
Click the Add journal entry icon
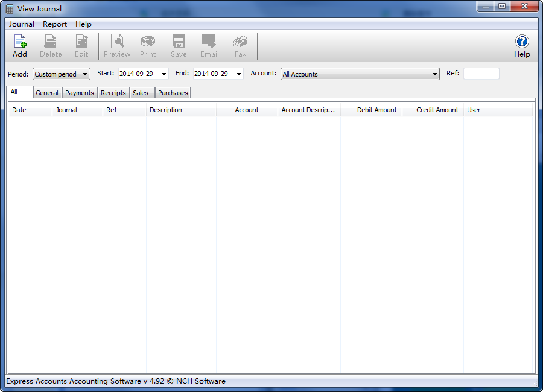tap(20, 46)
